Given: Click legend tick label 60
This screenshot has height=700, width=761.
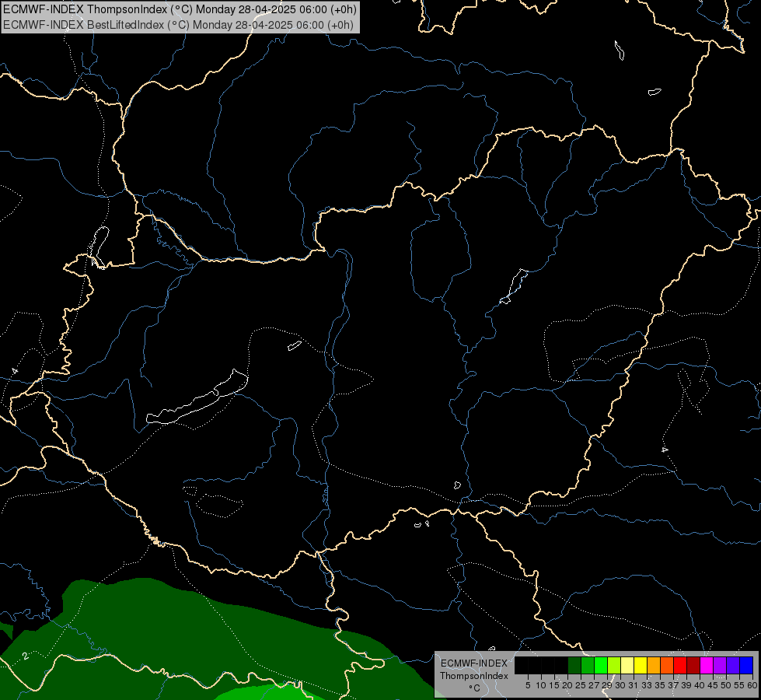Looking at the screenshot, I should (752, 685).
